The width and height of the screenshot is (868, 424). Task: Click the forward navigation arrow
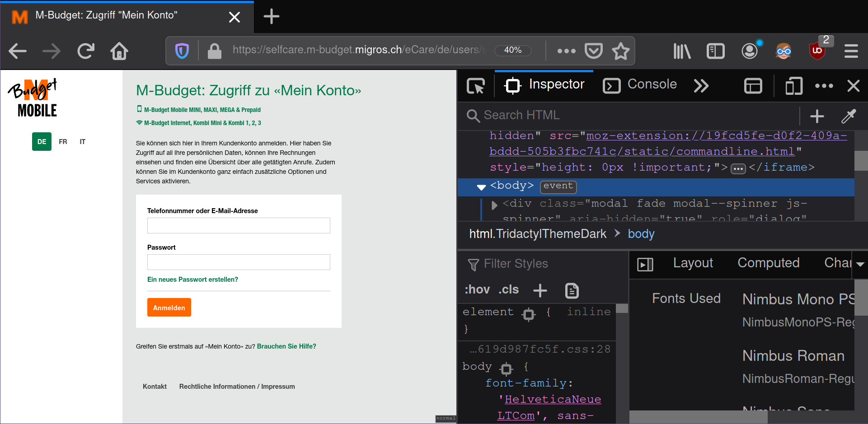(x=52, y=51)
